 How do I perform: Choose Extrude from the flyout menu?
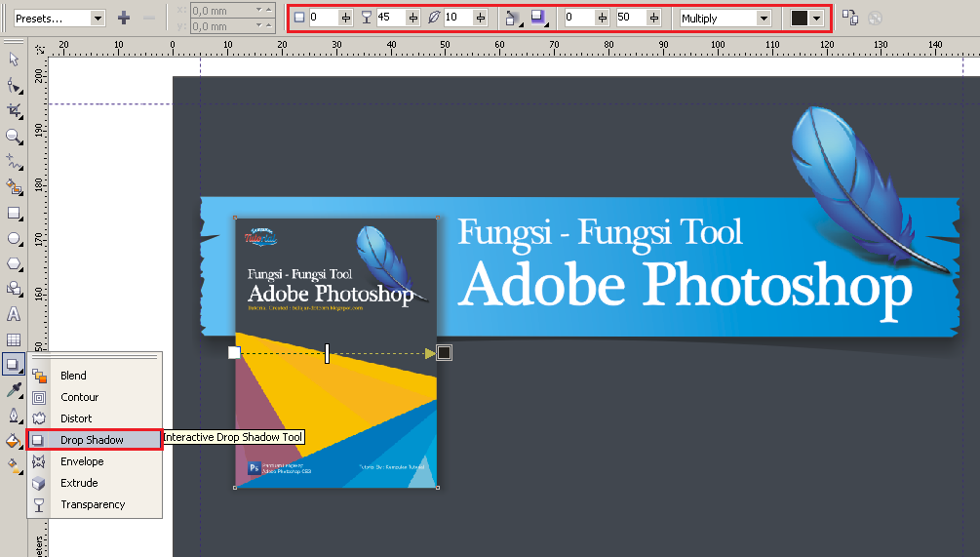click(95, 483)
